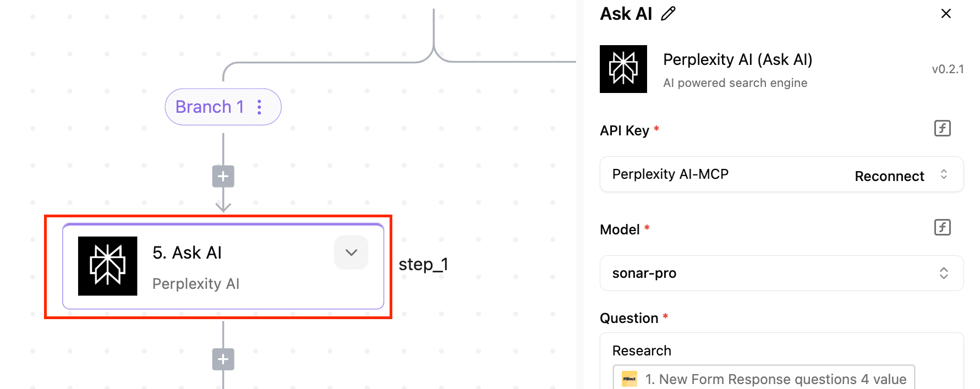The height and width of the screenshot is (389, 980).
Task: Toggle dynamic value icon for API Key
Action: pos(943,129)
